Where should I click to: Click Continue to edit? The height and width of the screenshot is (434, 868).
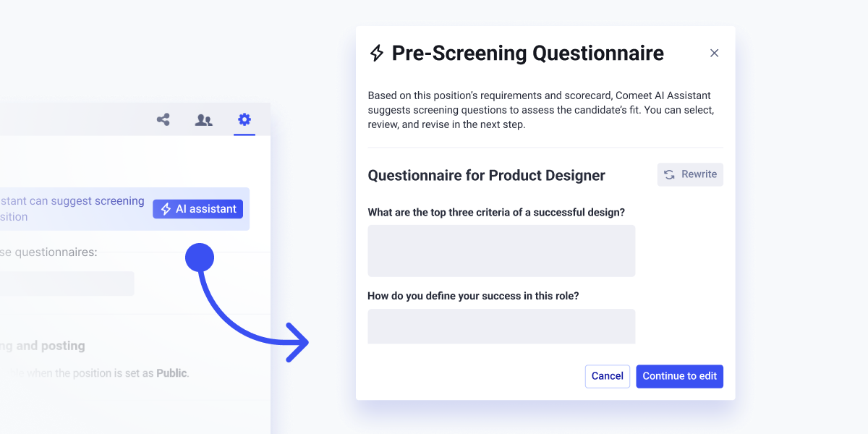coord(679,376)
